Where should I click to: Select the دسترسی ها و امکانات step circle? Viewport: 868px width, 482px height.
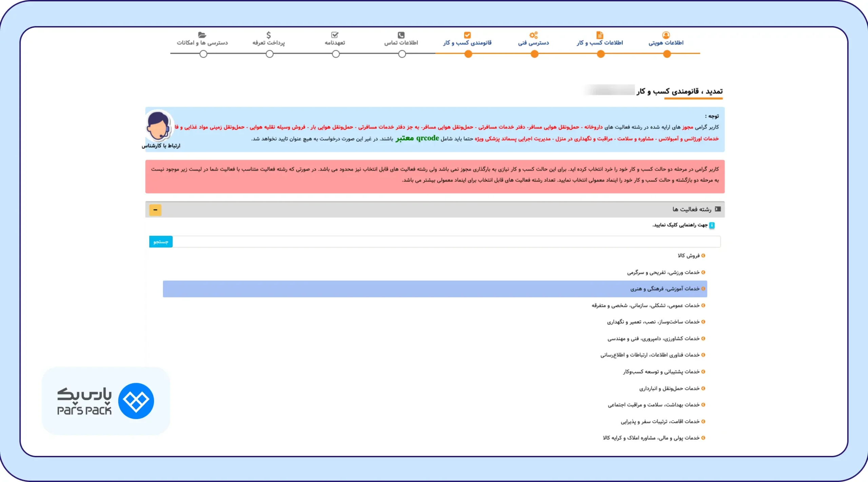coord(203,54)
